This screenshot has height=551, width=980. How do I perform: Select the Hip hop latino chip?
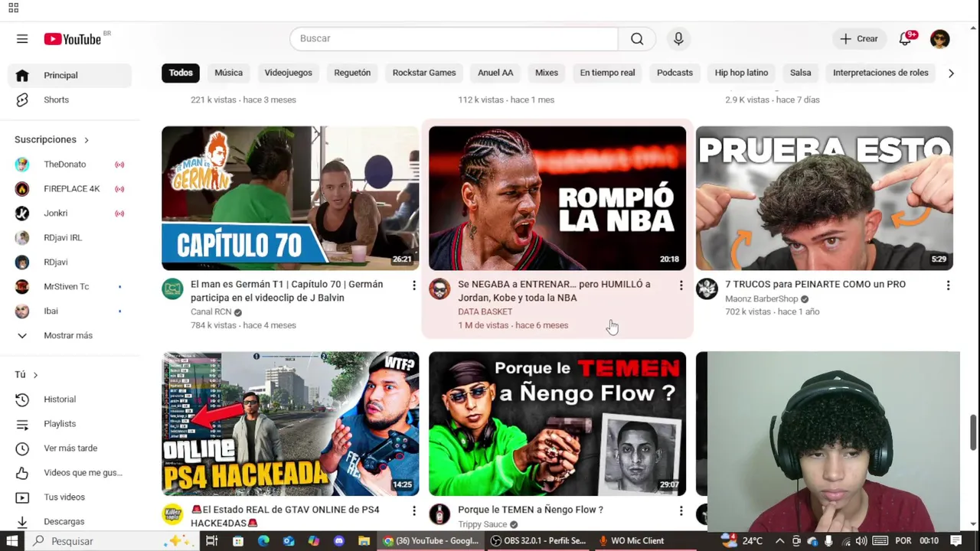tap(741, 73)
